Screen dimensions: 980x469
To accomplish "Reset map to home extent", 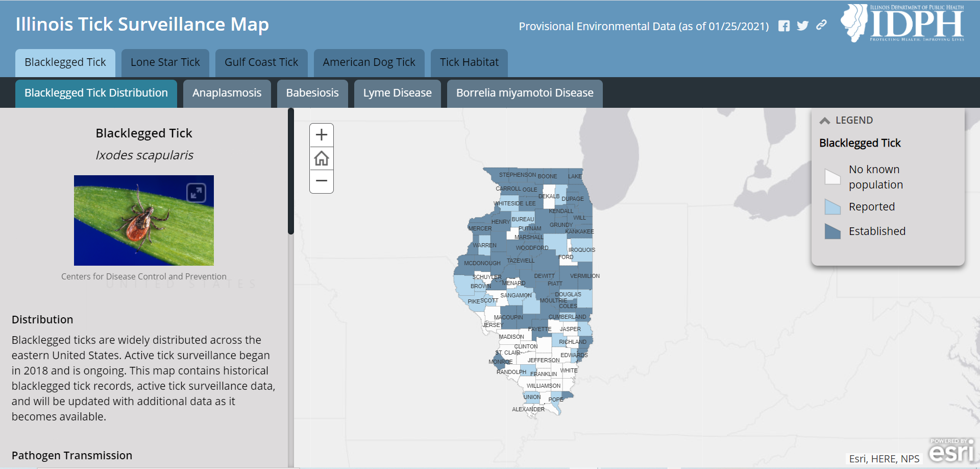I will tap(322, 158).
